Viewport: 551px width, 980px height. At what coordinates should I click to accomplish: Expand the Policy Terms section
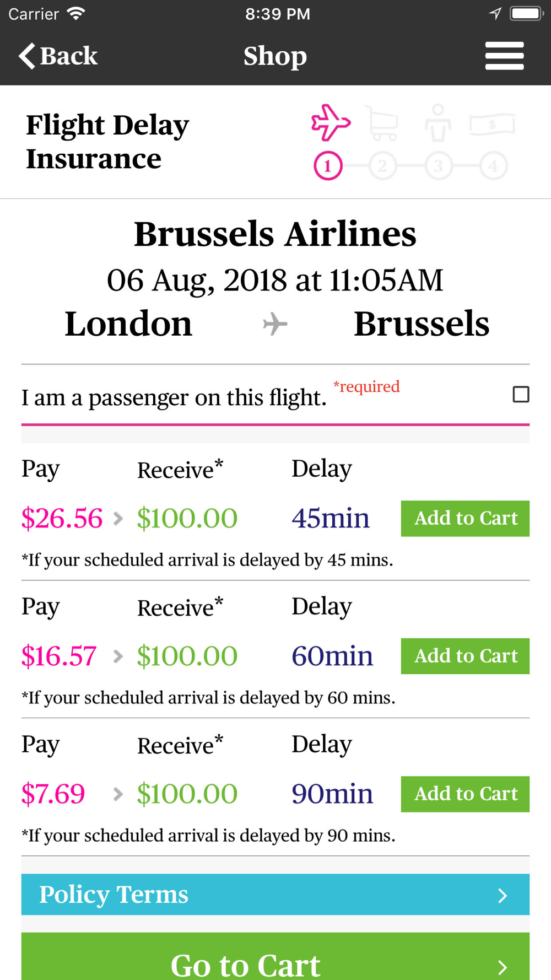tap(275, 895)
